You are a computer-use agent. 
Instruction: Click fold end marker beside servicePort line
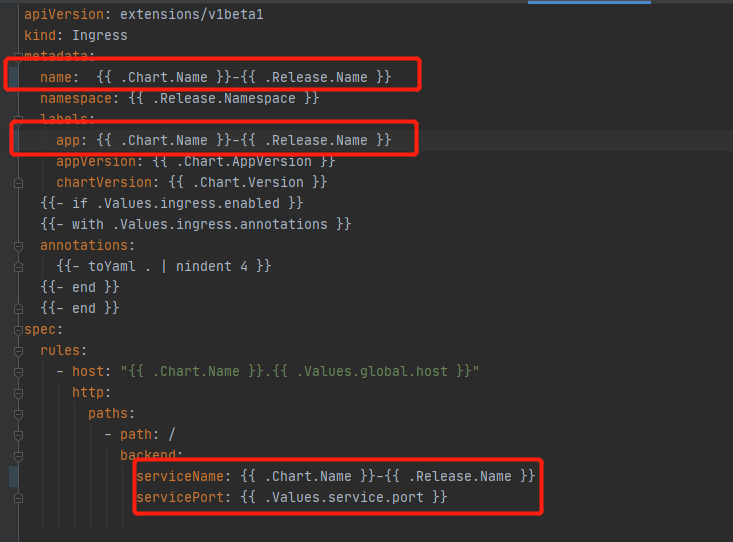coord(17,498)
